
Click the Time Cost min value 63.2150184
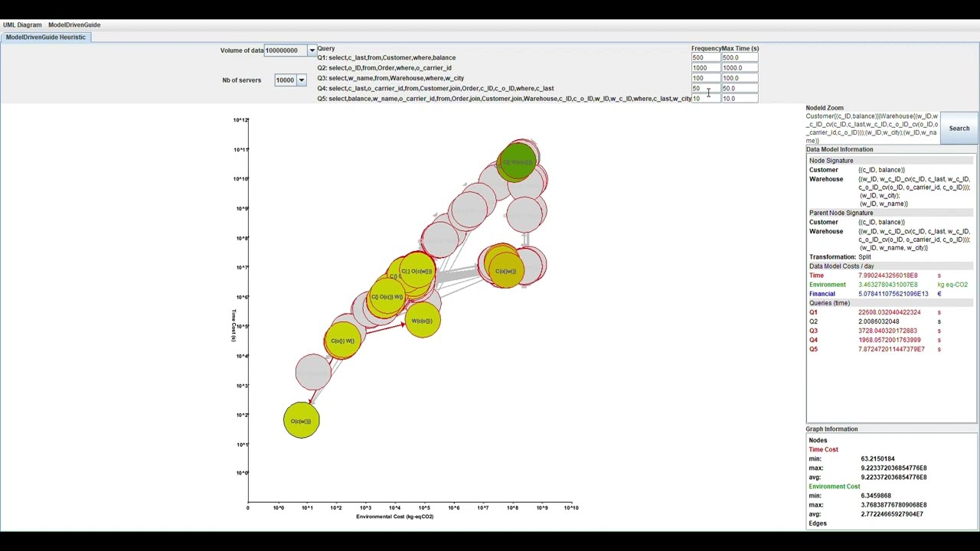(877, 459)
